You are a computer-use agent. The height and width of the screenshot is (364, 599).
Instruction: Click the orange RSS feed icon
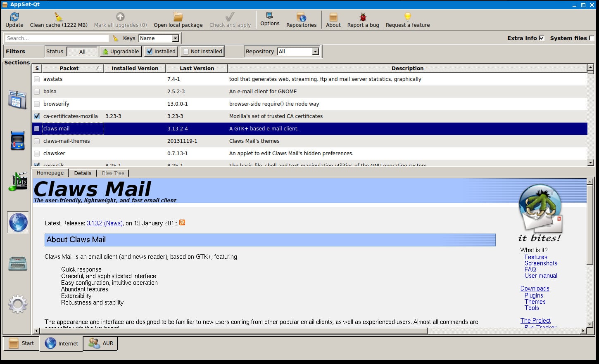(x=182, y=222)
